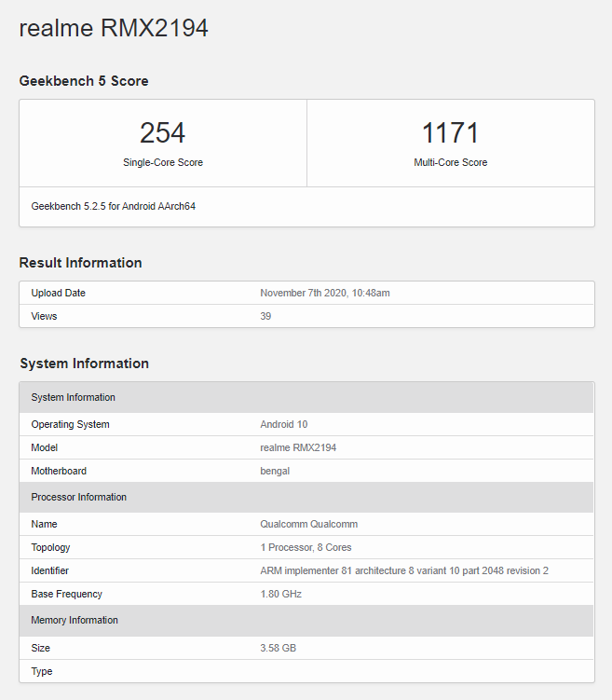Image resolution: width=612 pixels, height=700 pixels.
Task: Click the Memory Information header row
Action: tap(306, 621)
